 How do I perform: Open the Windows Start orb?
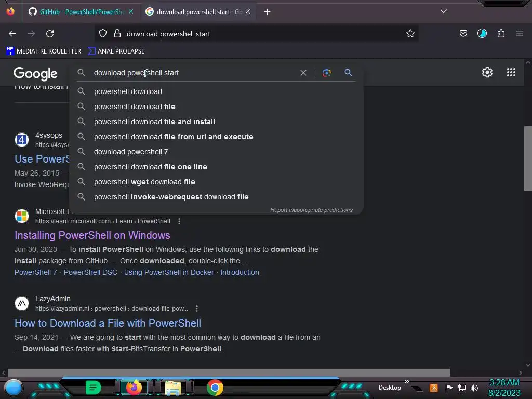(x=14, y=388)
